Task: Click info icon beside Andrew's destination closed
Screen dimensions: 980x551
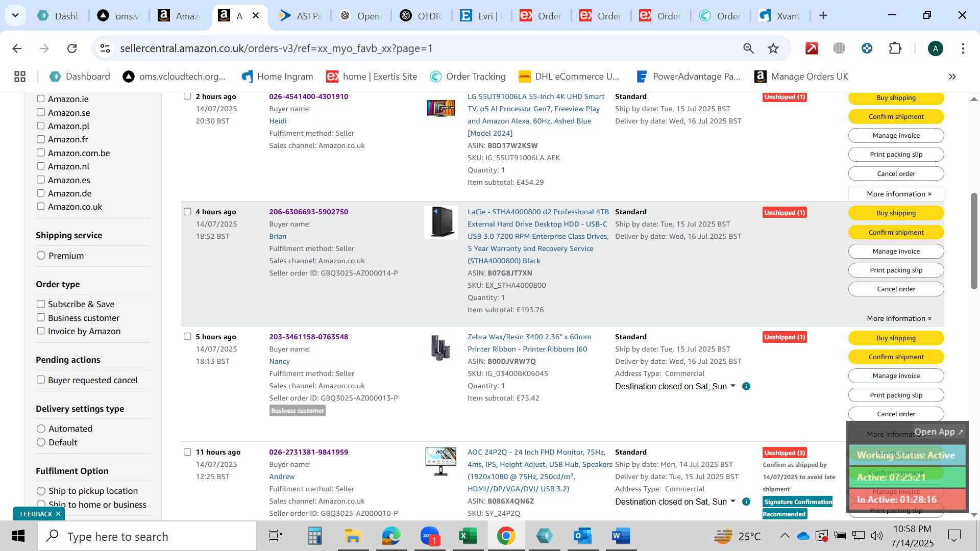Action: pos(746,502)
